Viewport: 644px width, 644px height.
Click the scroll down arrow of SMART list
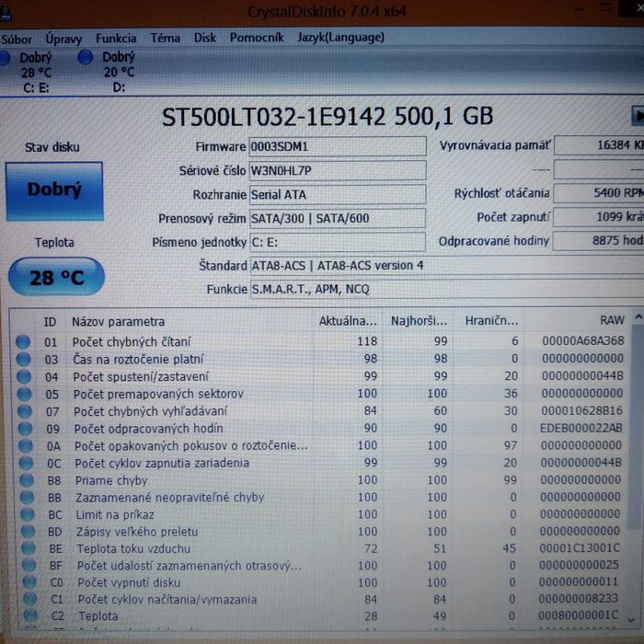click(632, 620)
